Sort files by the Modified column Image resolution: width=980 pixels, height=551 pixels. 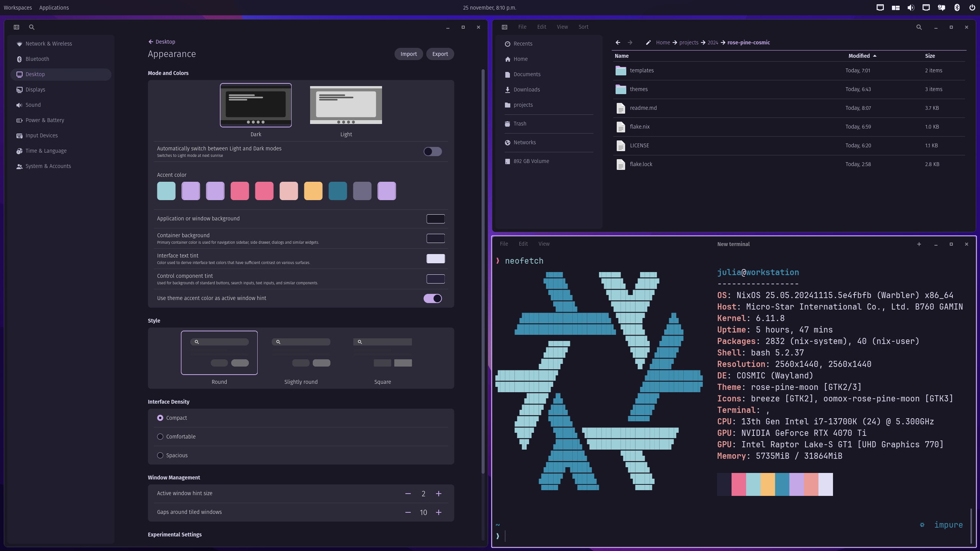[x=862, y=56]
